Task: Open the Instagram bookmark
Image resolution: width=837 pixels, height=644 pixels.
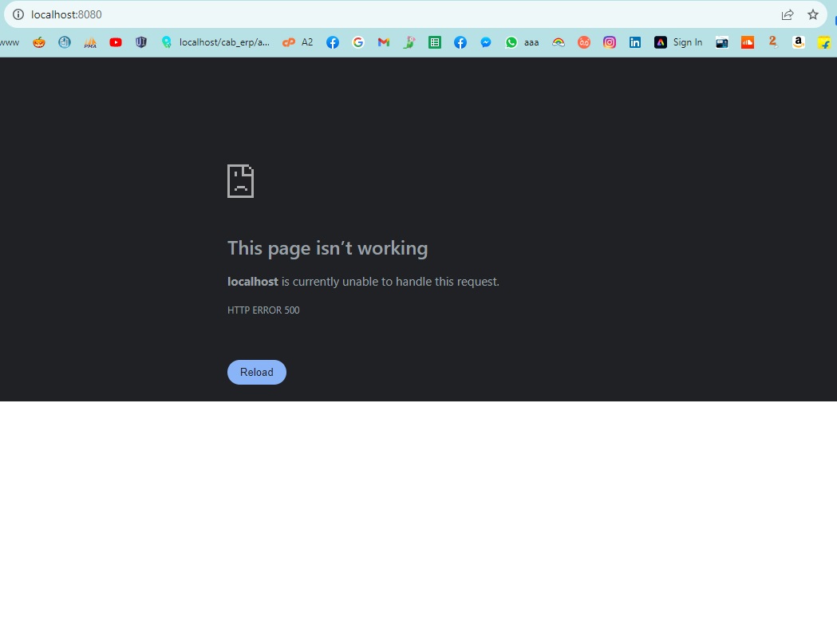Action: 610,42
